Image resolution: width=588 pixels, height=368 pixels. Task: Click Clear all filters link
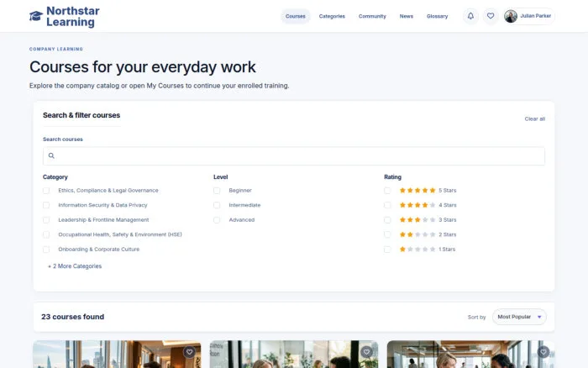click(535, 119)
